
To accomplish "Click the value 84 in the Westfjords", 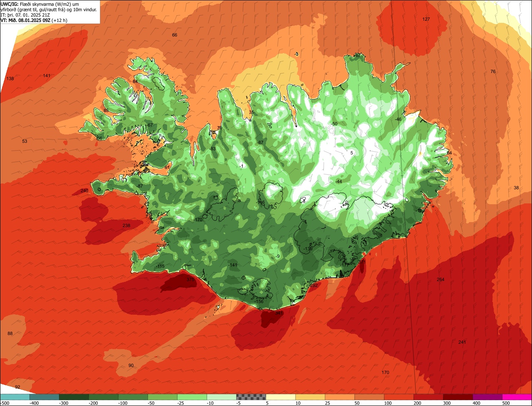I will point(135,81).
